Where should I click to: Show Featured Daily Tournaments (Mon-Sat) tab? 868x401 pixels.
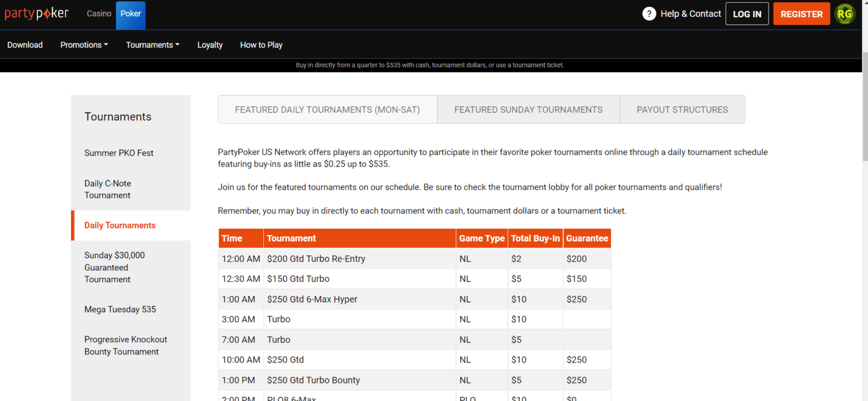(x=327, y=110)
